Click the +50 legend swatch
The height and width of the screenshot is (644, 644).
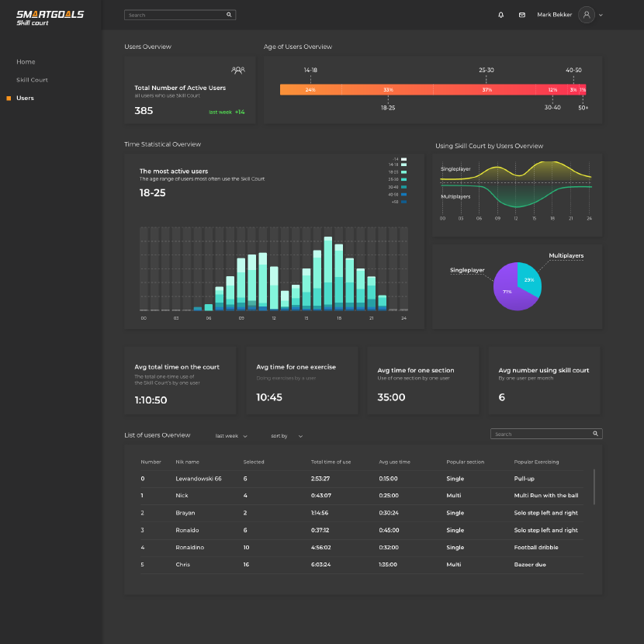click(x=403, y=202)
